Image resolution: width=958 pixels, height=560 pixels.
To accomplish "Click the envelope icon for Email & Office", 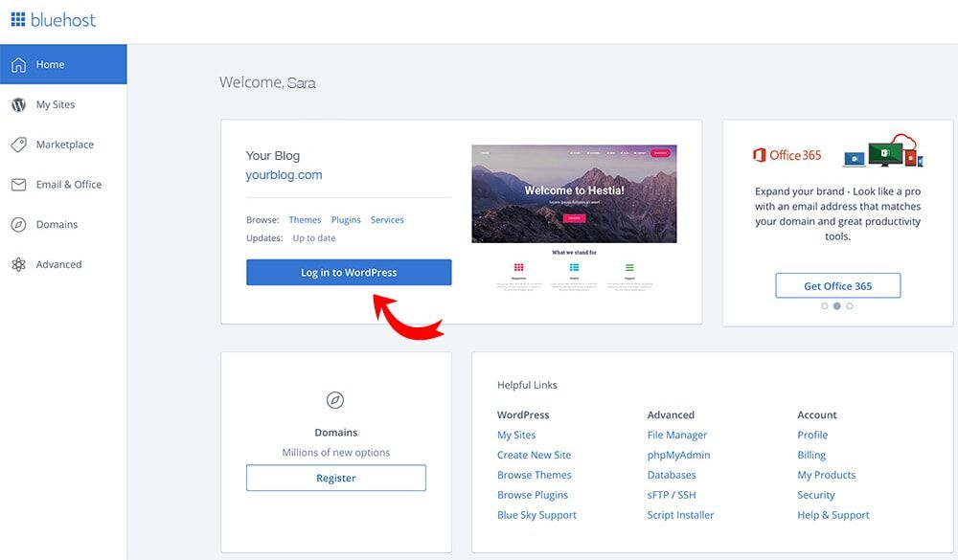I will tap(18, 185).
